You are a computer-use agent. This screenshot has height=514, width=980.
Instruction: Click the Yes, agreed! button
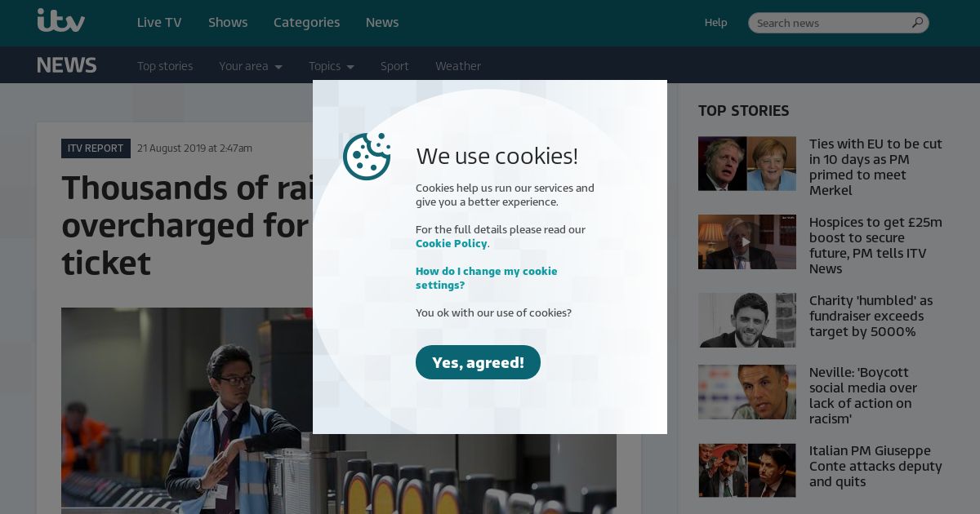(478, 362)
